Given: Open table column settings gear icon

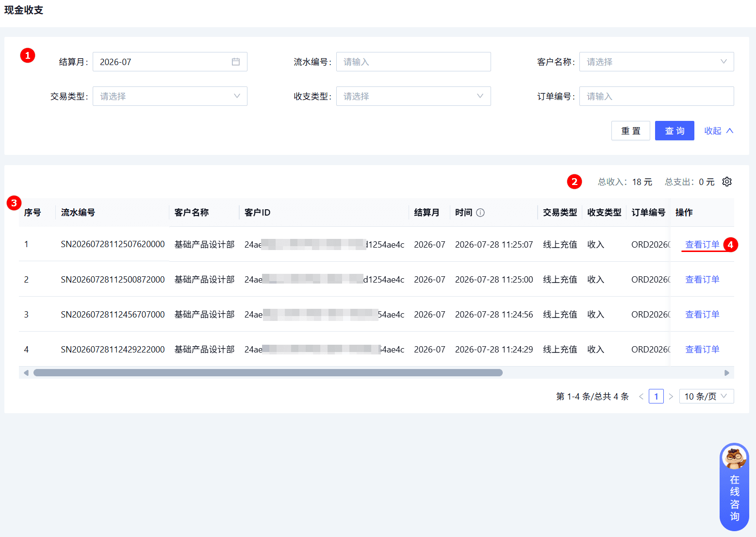Looking at the screenshot, I should click(727, 182).
